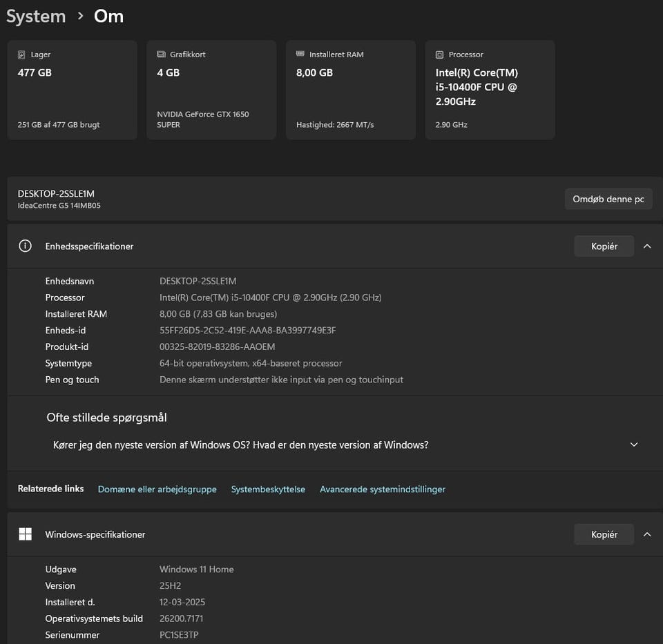The width and height of the screenshot is (663, 644).
Task: Copy device specifications with Kopiér button
Action: tap(604, 246)
